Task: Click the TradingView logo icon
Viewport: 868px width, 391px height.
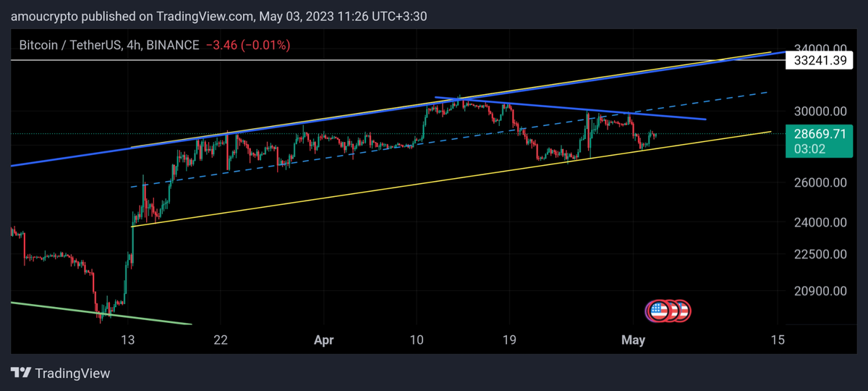Action: [21, 373]
